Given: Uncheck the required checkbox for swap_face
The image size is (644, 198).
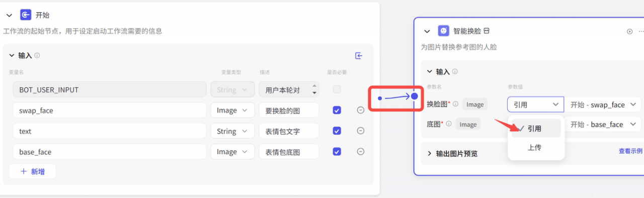Looking at the screenshot, I should point(337,110).
